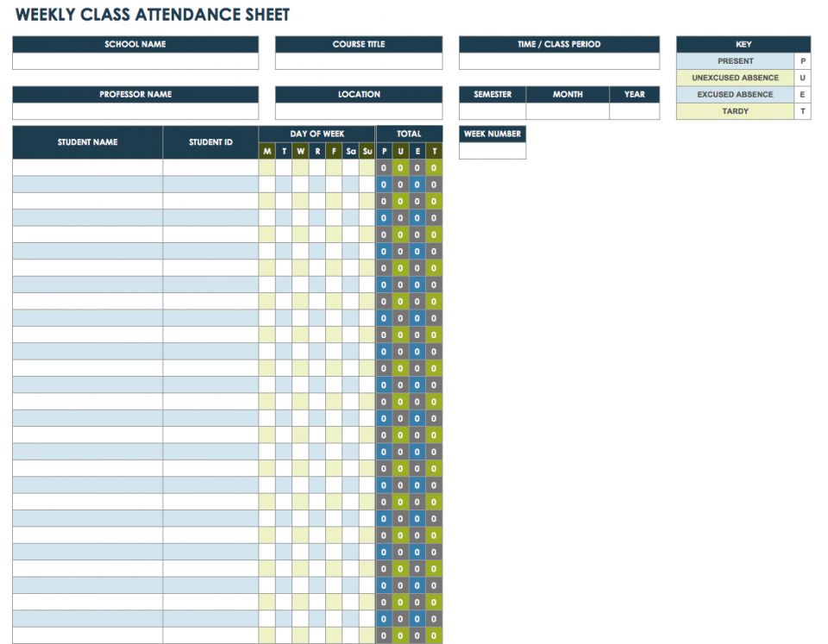The width and height of the screenshot is (828, 644).
Task: Click the blank Week Number cell
Action: tap(492, 151)
